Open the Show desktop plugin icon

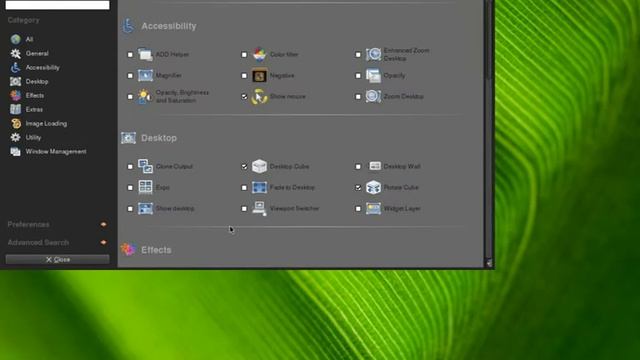[x=145, y=208]
